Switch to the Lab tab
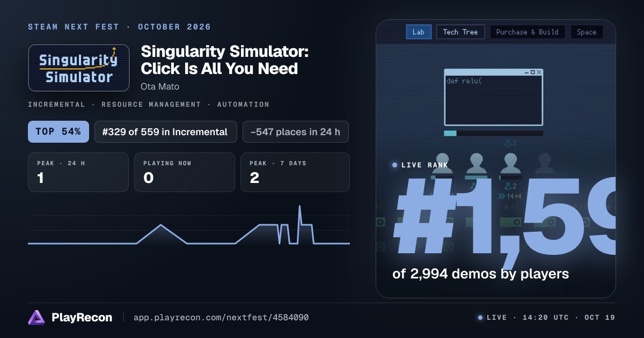This screenshot has height=338, width=644. [x=418, y=32]
